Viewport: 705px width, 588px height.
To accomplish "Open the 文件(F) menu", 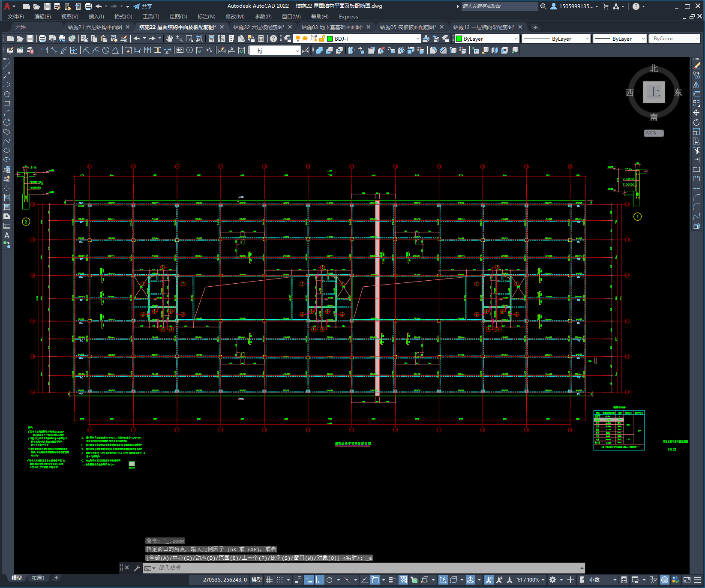I will click(x=16, y=17).
